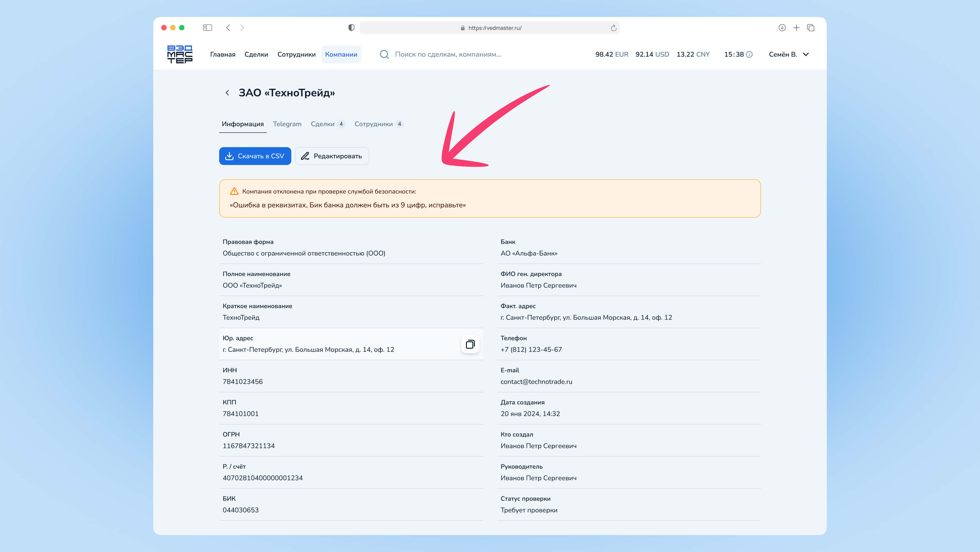The width and height of the screenshot is (980, 552).
Task: Click the back arrow beside ЗАО «ТехноТрейд»
Action: pyautogui.click(x=227, y=92)
